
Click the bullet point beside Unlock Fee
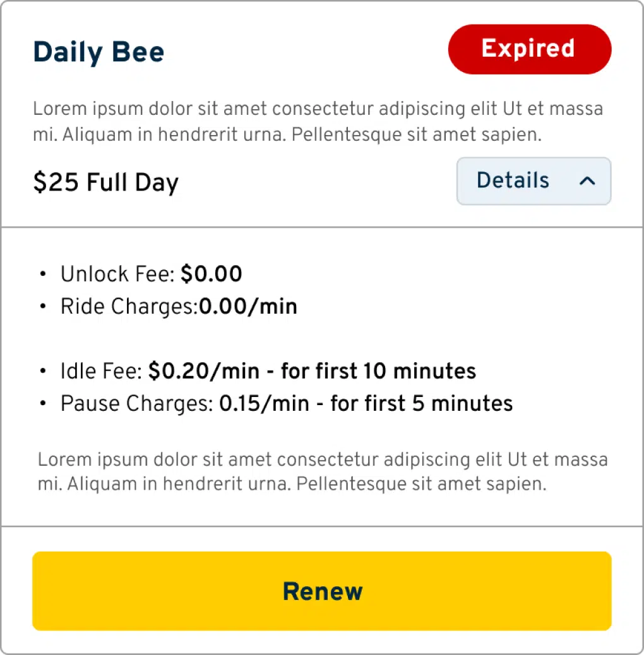point(43,274)
